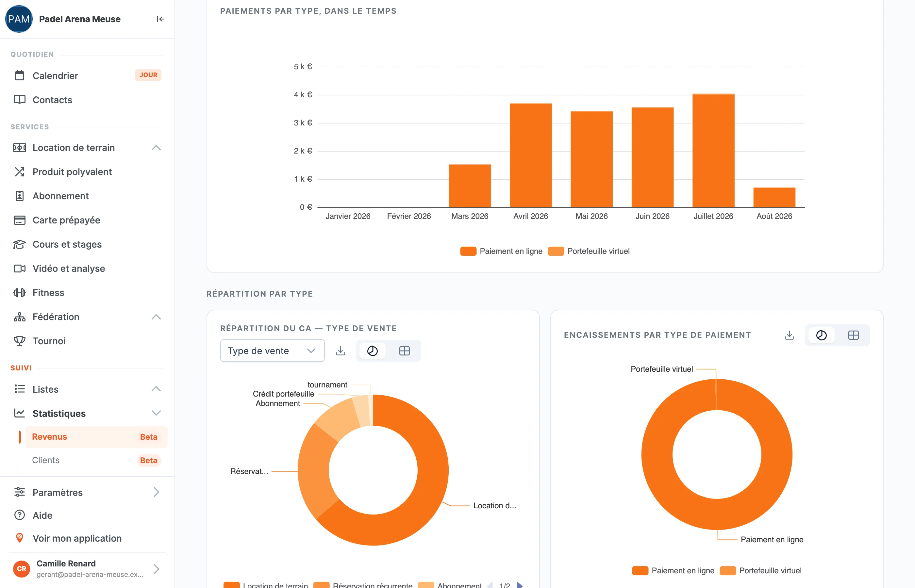Toggle the Statistiques section chevron
Viewport: 915px width, 588px height.
156,413
